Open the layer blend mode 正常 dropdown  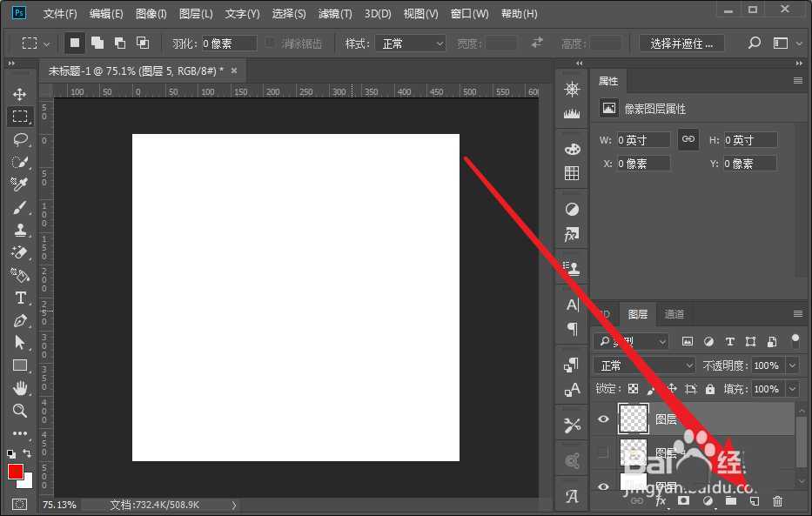pos(645,365)
